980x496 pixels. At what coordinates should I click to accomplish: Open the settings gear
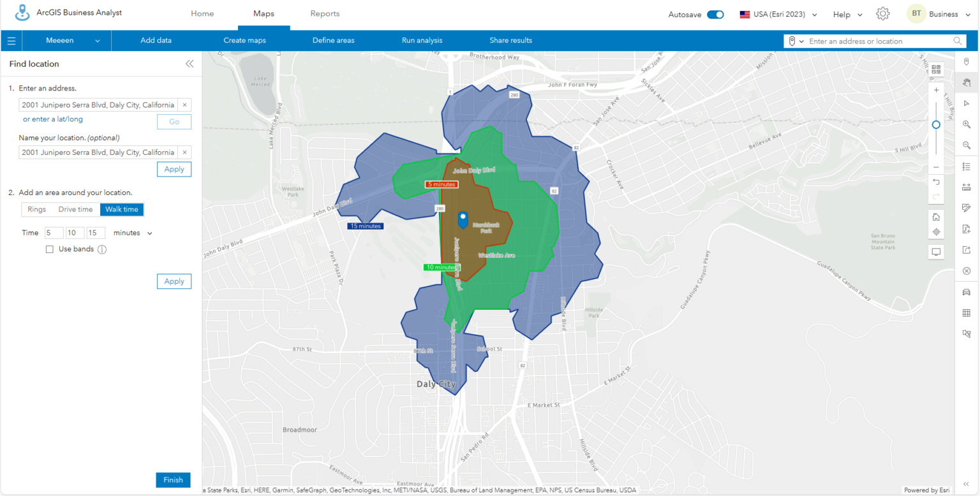(883, 14)
